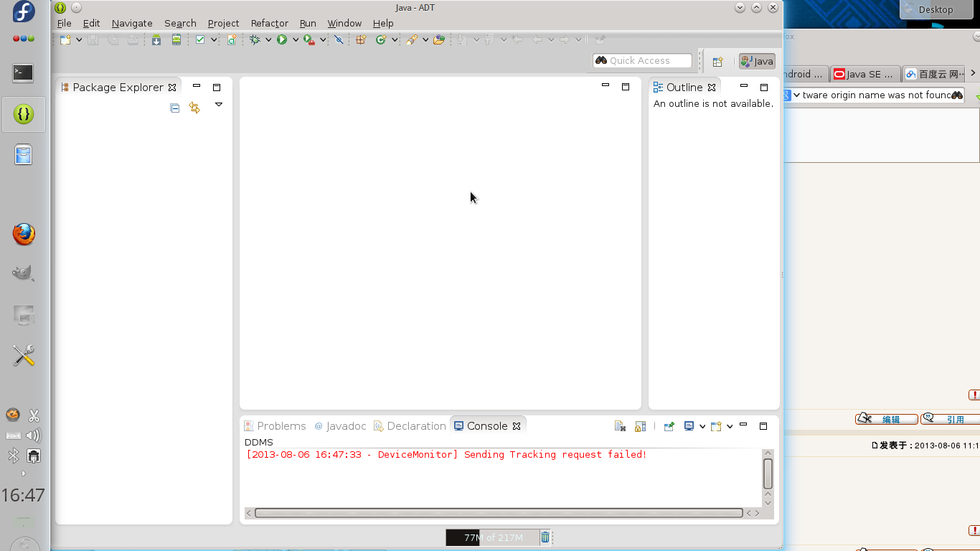
Task: Click the Search flashlight icon
Action: [x=412, y=40]
